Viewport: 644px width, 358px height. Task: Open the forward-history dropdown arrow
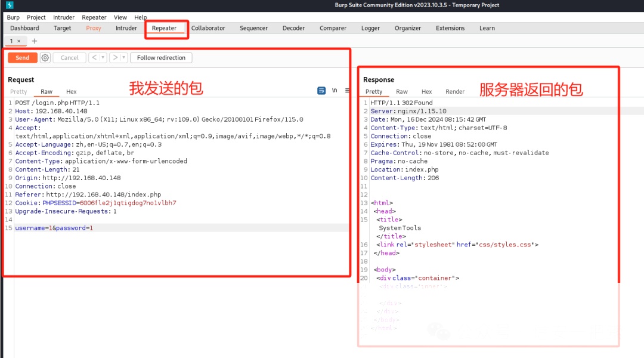(x=123, y=57)
